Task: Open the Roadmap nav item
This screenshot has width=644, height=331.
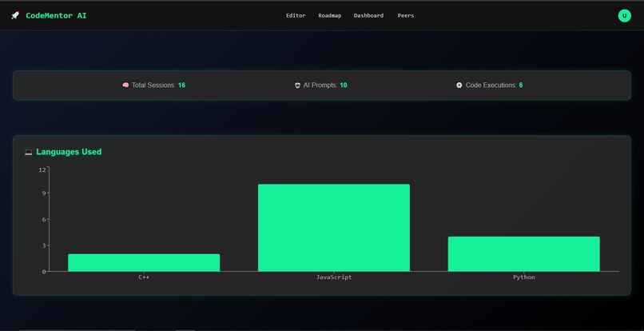Action: click(330, 16)
